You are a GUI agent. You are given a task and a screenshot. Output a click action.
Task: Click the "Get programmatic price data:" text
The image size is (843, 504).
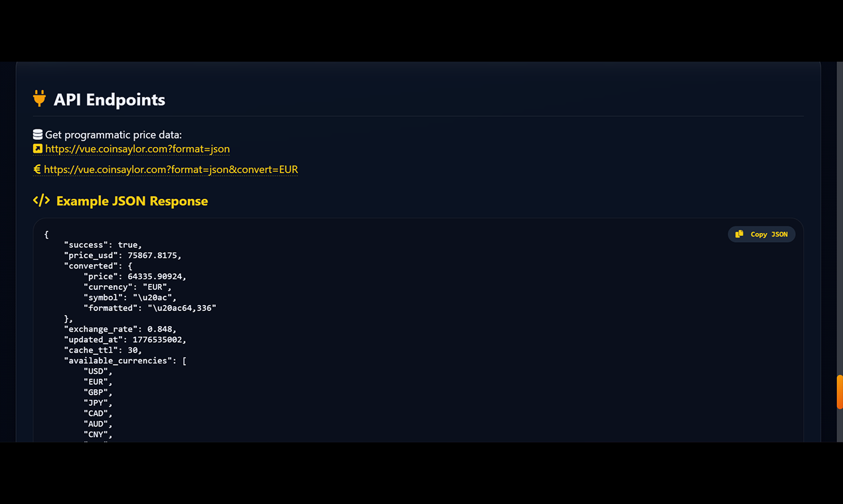click(x=114, y=135)
